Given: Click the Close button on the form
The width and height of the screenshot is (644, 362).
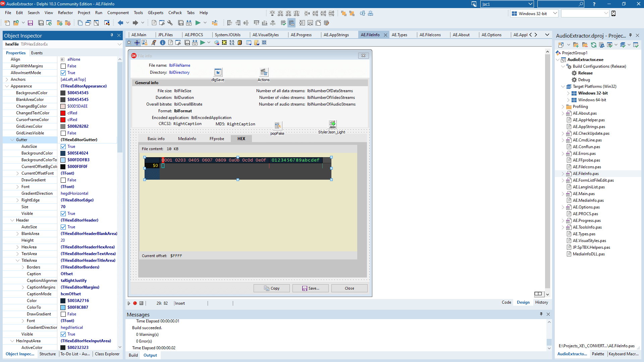Looking at the screenshot, I should click(x=350, y=288).
